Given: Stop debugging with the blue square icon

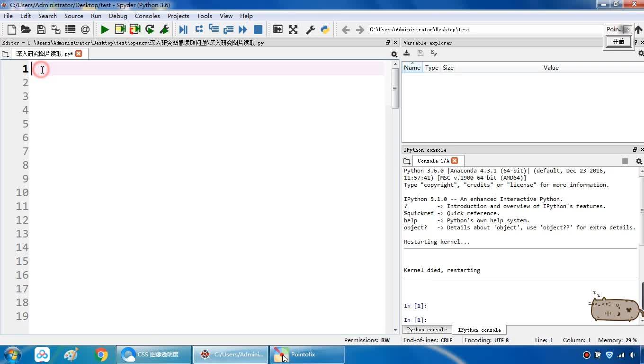Looking at the screenshot, I should click(258, 29).
